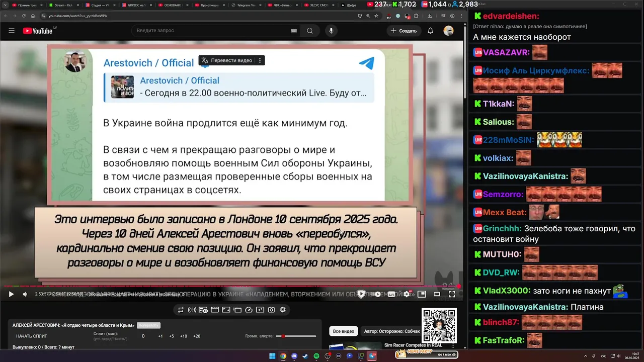
Task: Click edvardeishen username in chat
Action: [x=511, y=16]
